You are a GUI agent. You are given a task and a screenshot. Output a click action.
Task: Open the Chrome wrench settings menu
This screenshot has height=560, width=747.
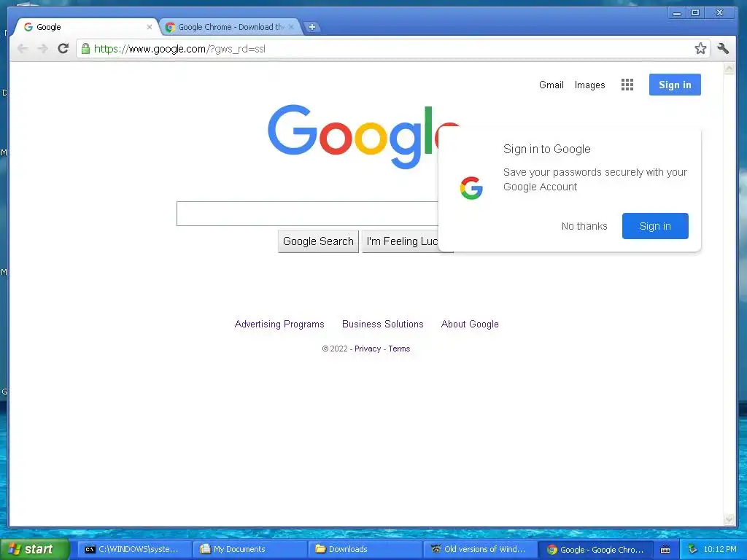click(723, 48)
